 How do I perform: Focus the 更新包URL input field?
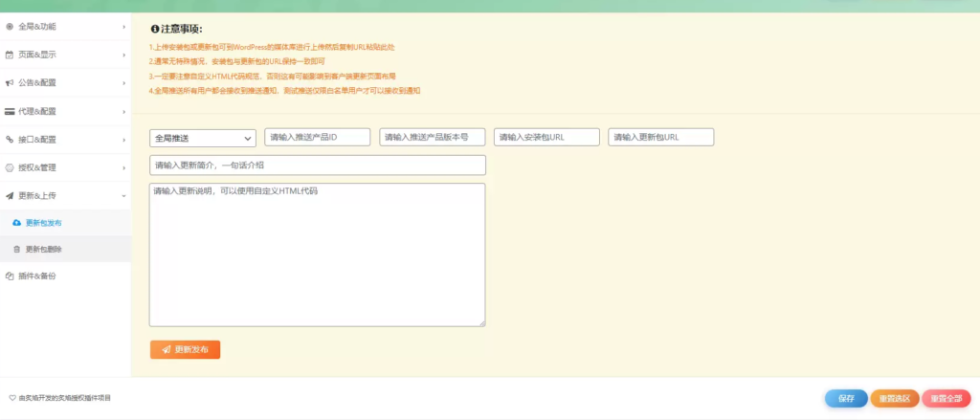click(661, 137)
